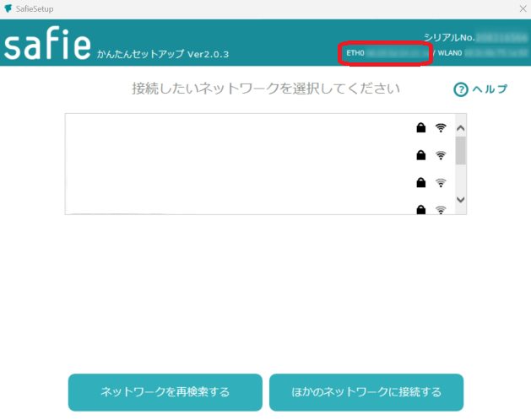Click the シリアルNo. label

tap(449, 37)
